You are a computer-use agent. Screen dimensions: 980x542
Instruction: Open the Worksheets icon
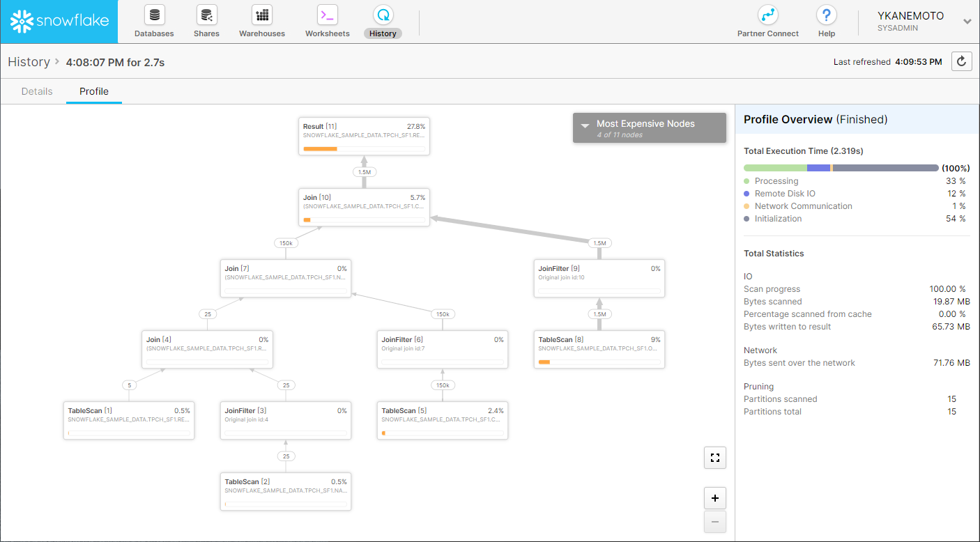coord(327,15)
